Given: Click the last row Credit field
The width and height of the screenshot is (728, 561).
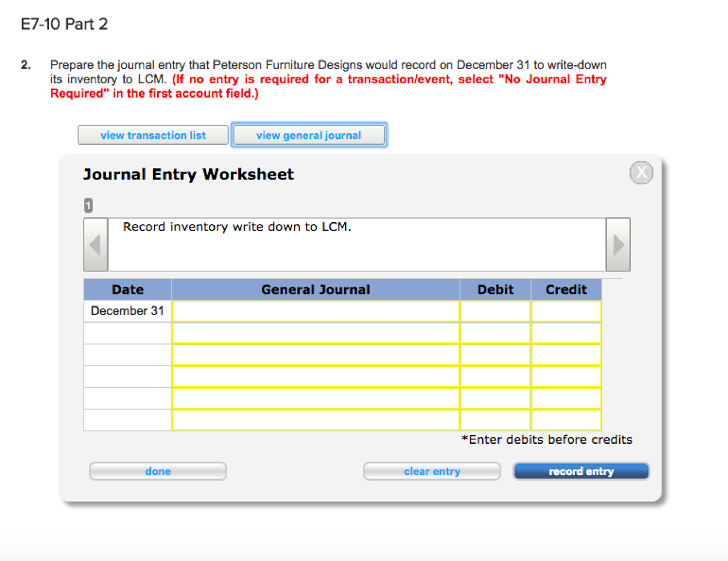Looking at the screenshot, I should [566, 420].
